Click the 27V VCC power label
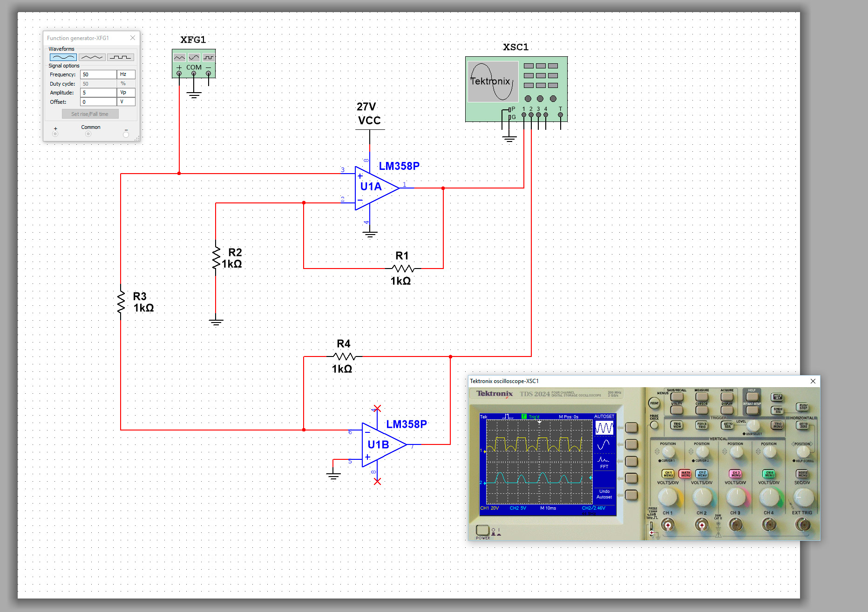Screen dimensions: 868x612 (x=369, y=114)
